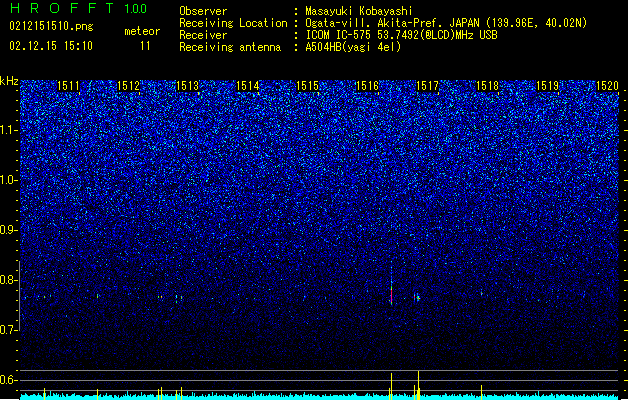Click the version number 1.00
This screenshot has width=629, height=400.
[136, 9]
